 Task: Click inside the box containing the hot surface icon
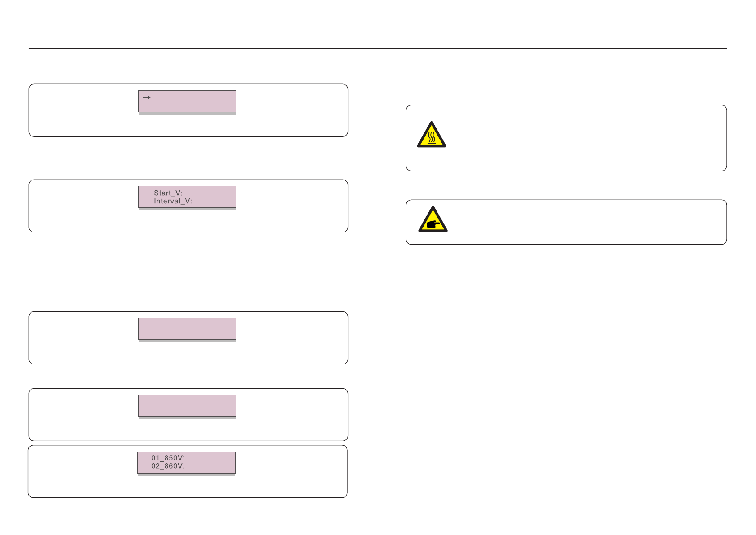tap(566, 138)
